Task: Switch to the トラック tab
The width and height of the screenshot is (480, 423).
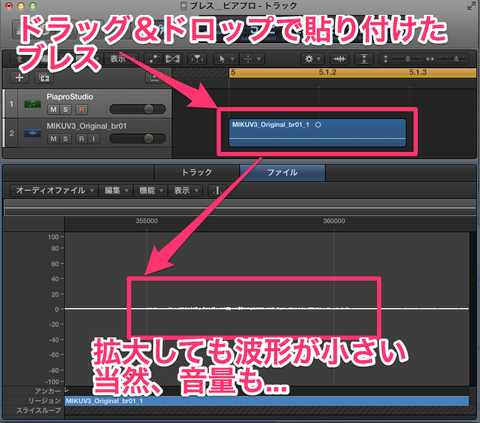Action: coord(197,172)
